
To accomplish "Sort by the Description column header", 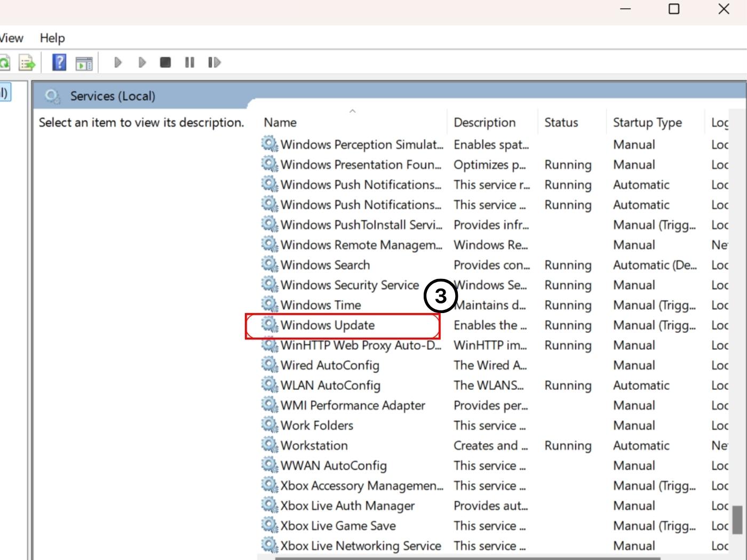I will (484, 123).
